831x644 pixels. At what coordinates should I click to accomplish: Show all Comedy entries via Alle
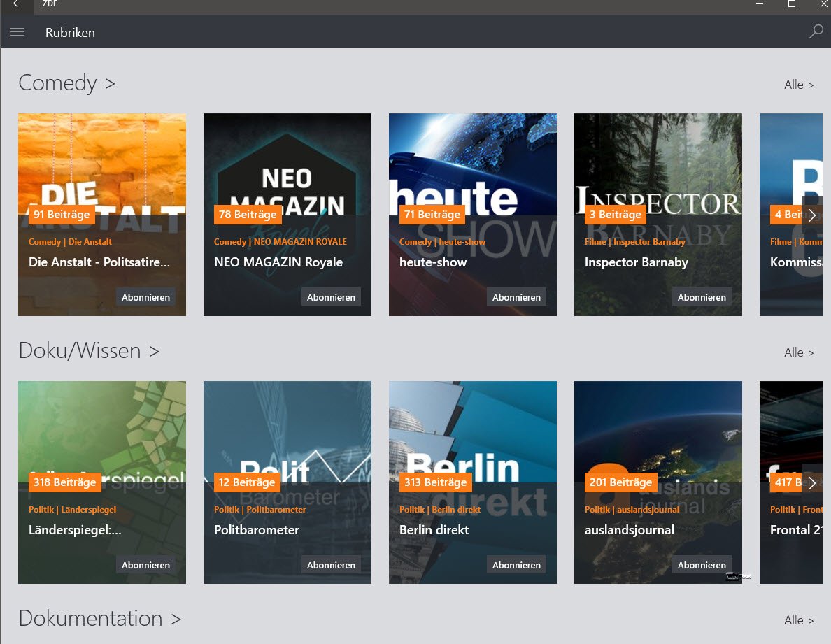pos(799,85)
